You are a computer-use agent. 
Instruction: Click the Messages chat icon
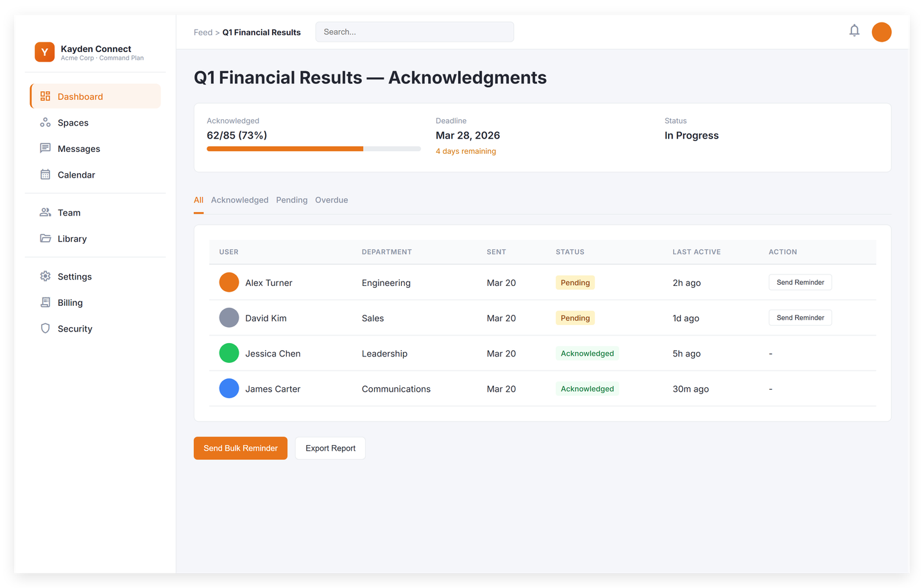[45, 148]
